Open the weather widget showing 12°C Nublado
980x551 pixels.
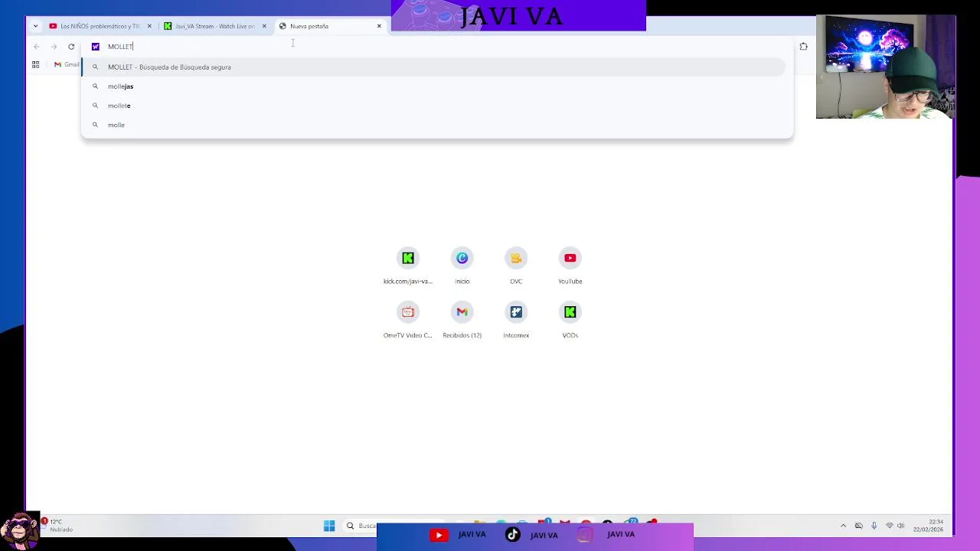58,526
